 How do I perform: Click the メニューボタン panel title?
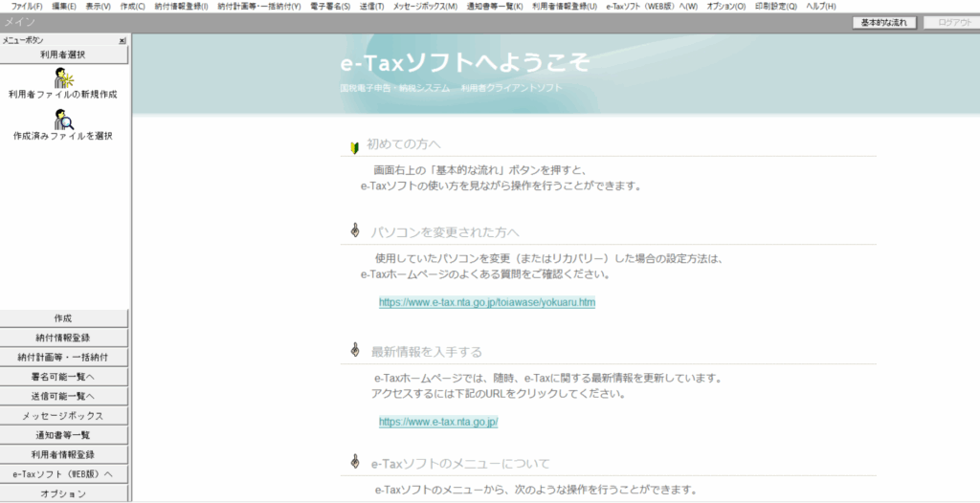23,40
